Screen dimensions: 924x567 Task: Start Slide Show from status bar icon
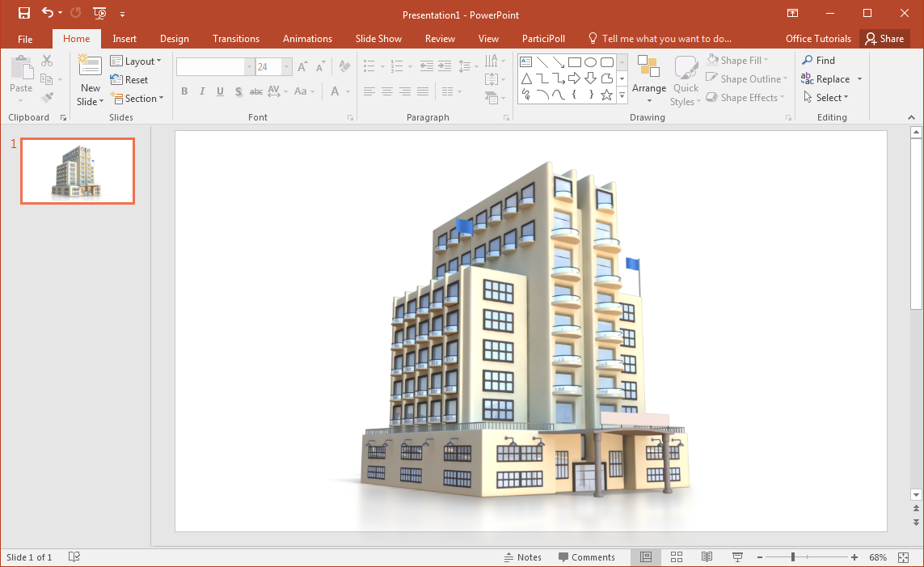737,557
